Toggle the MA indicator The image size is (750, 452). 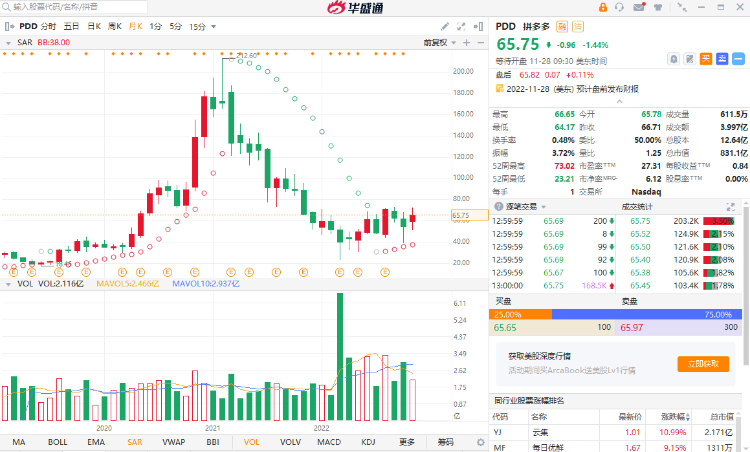(x=19, y=442)
